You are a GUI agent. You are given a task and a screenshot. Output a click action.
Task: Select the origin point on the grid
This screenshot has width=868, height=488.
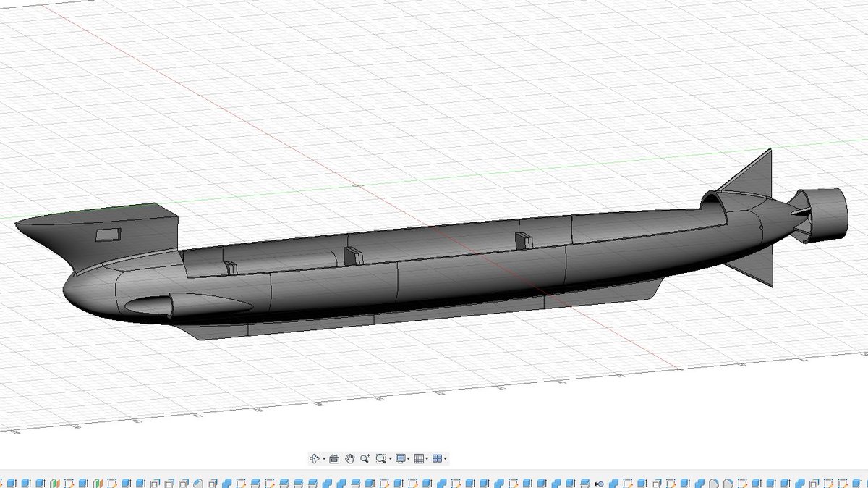(359, 185)
